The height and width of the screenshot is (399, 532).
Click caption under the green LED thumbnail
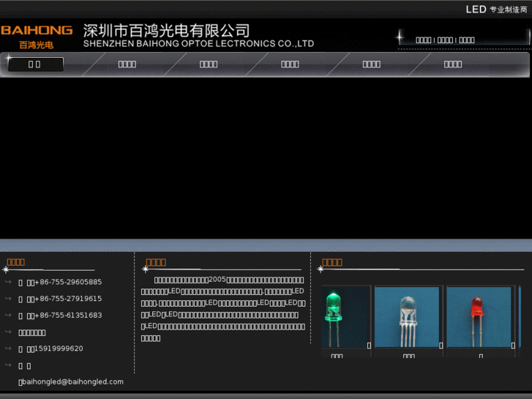tap(337, 356)
